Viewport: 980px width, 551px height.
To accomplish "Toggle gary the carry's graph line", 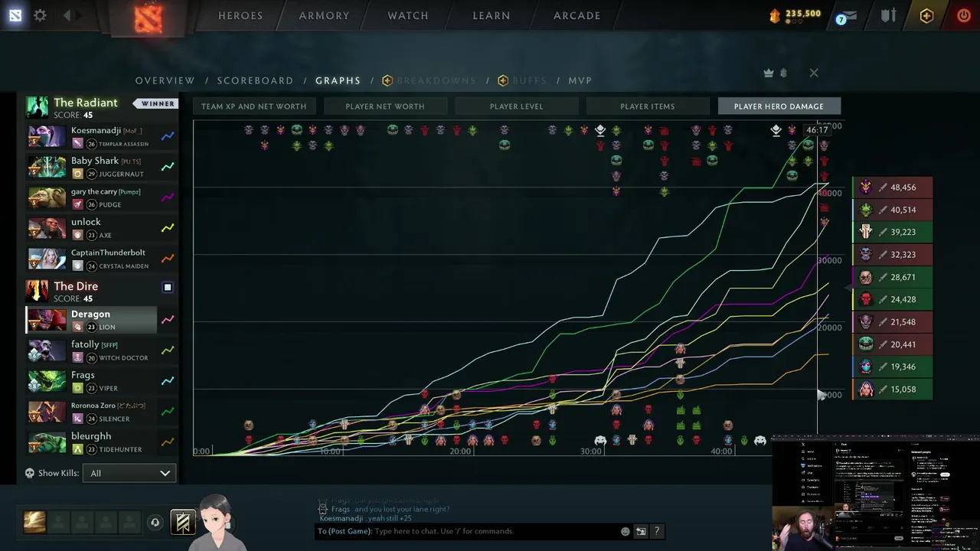I will [x=168, y=197].
